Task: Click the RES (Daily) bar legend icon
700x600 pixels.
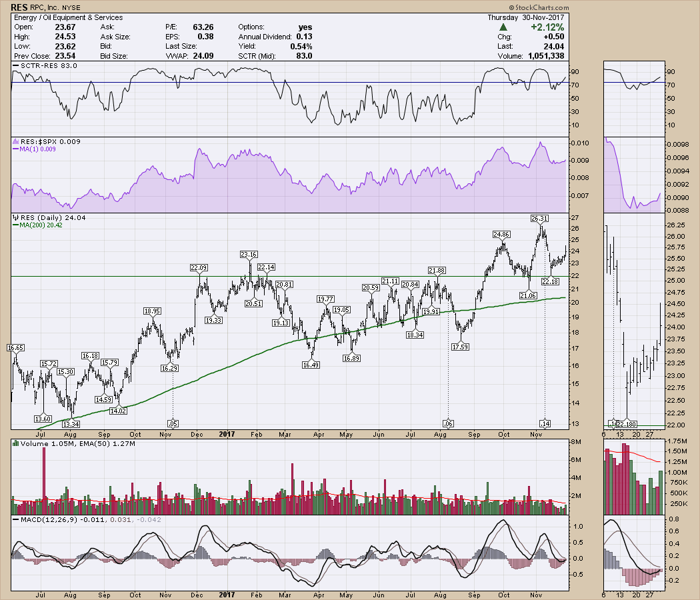Action: (16, 217)
